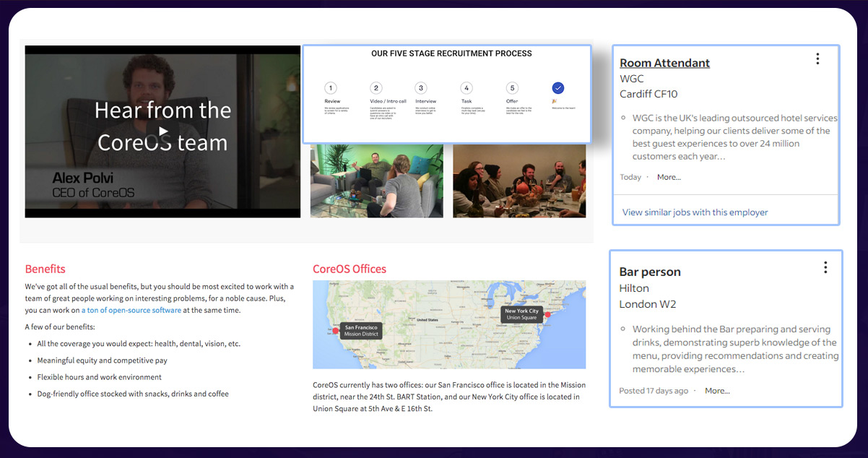Select the New York City map marker
The width and height of the screenshot is (868, 458).
tap(547, 314)
